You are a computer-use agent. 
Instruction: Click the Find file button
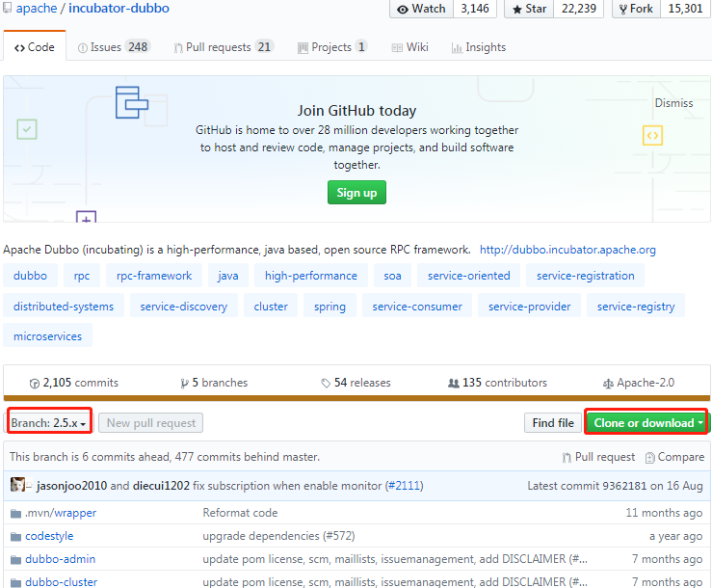pyautogui.click(x=553, y=422)
